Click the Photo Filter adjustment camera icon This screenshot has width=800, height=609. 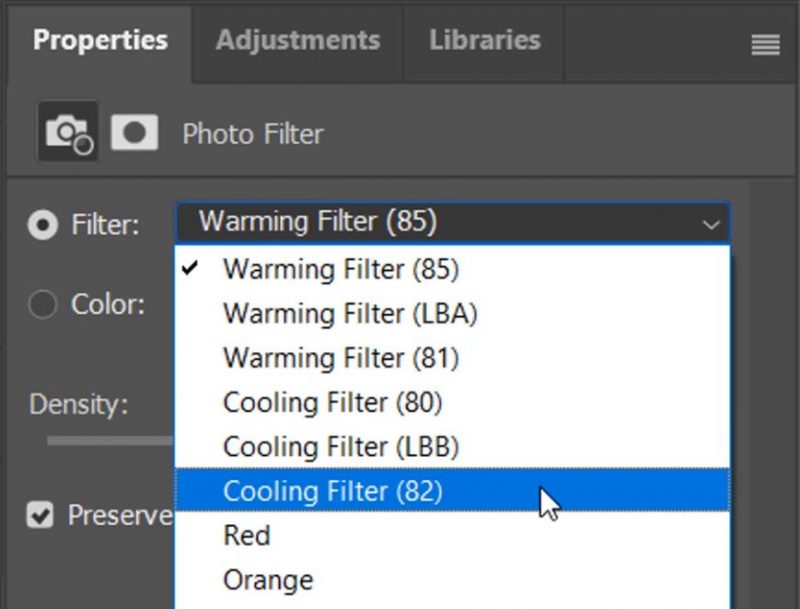click(x=66, y=133)
